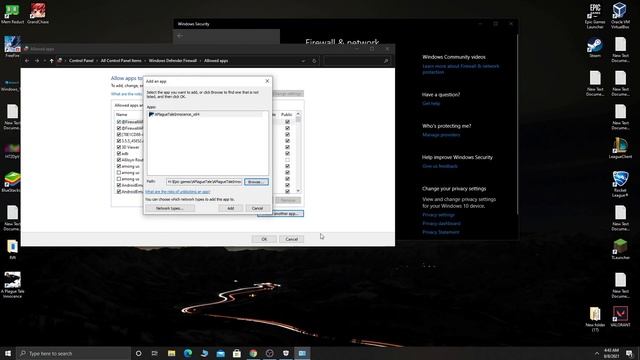The image size is (640, 360).
Task: Click OK in the Allowed apps window
Action: click(264, 239)
